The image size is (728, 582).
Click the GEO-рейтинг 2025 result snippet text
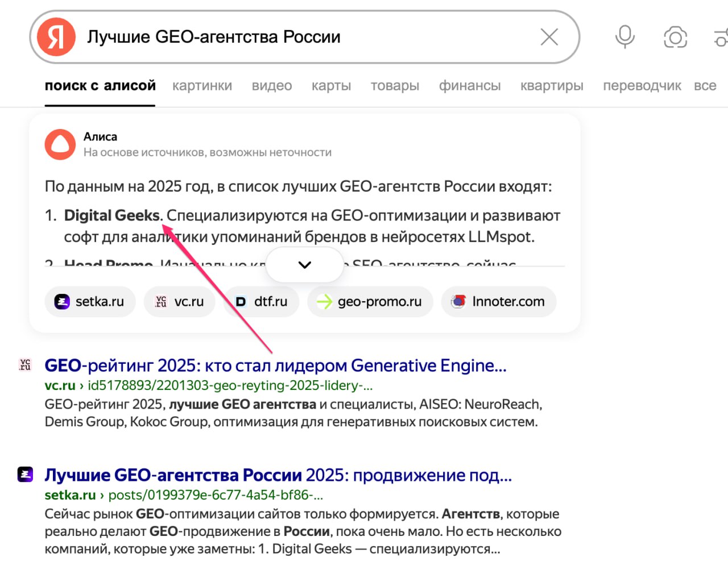pos(293,413)
